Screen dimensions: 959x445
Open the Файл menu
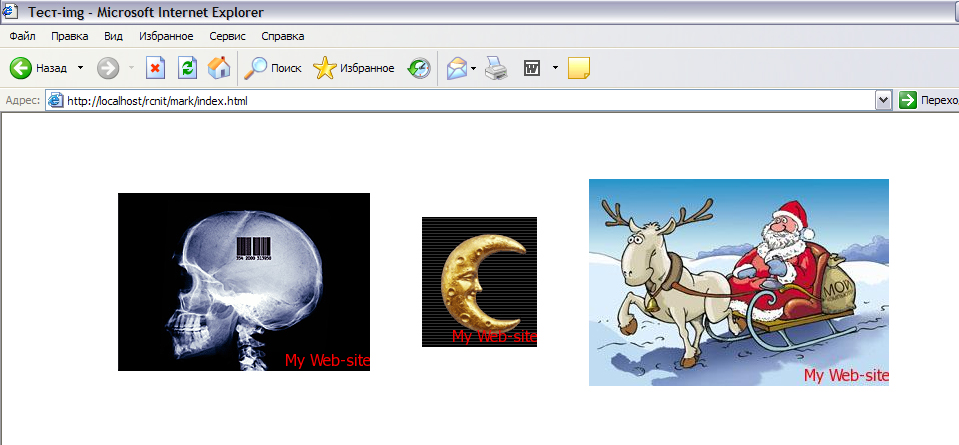(23, 36)
